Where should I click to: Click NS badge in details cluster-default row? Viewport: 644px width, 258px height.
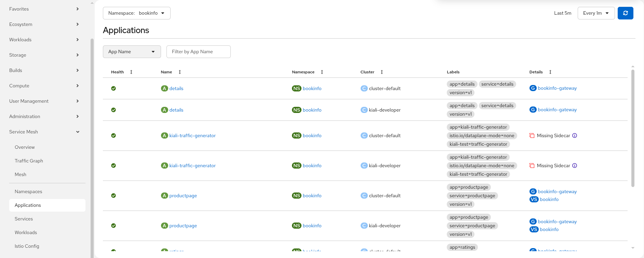(x=296, y=88)
